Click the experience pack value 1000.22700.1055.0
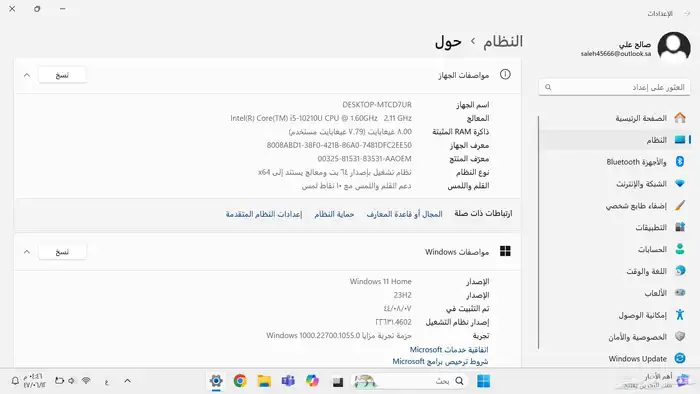 pyautogui.click(x=330, y=336)
